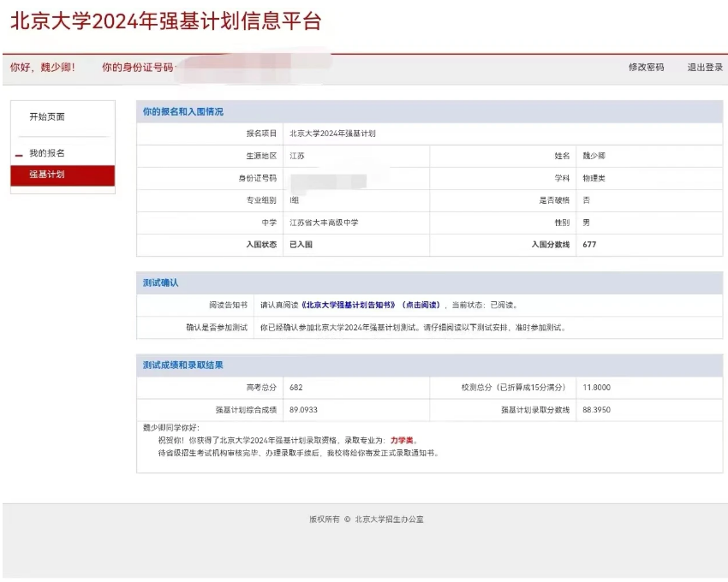Collapse the dash icon beside 我的报名
728x582 pixels.
pos(19,156)
